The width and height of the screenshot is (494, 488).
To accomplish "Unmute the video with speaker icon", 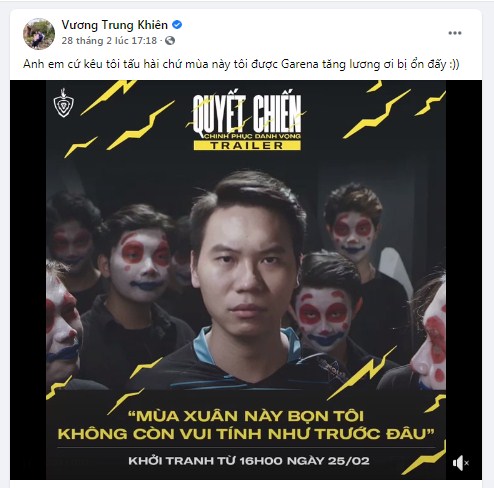I will pyautogui.click(x=460, y=463).
